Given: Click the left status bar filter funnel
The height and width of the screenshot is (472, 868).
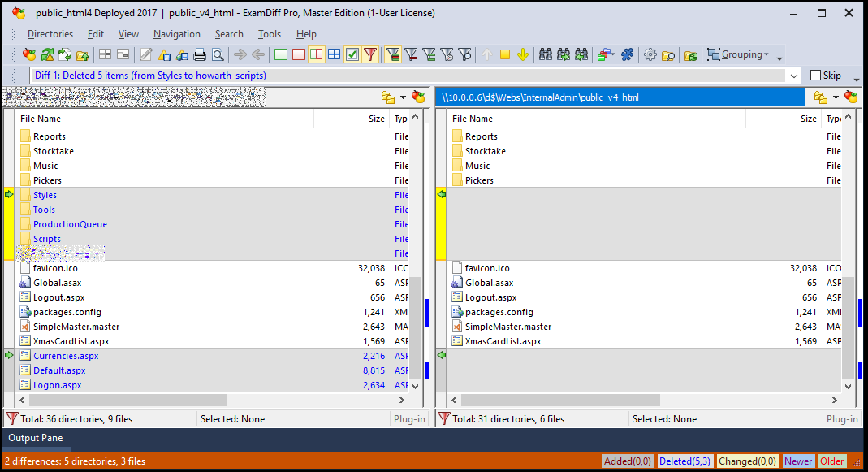Looking at the screenshot, I should [x=11, y=419].
